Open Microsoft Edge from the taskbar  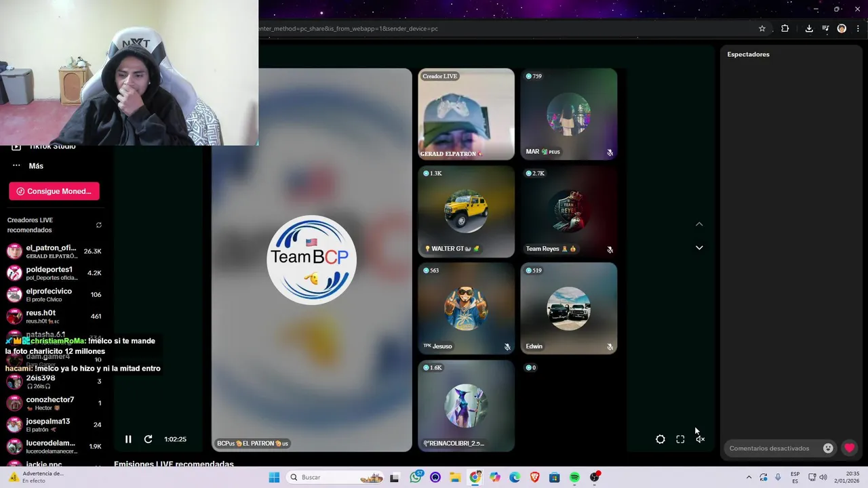[515, 477]
